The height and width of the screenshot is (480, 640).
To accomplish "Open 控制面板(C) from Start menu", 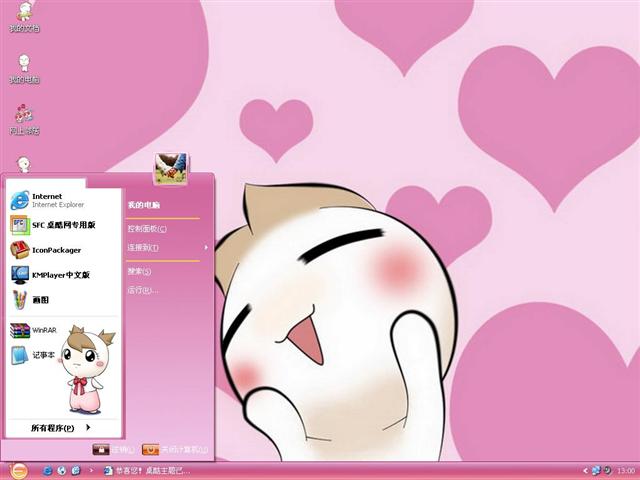I will coord(146,229).
